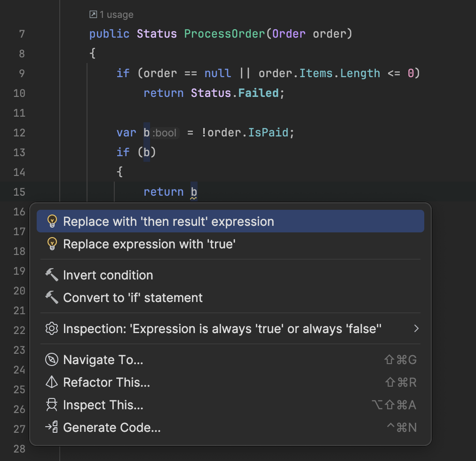Click the hammer icon beside Convert to 'if'
Screen dimensions: 476x461
pyautogui.click(x=52, y=297)
